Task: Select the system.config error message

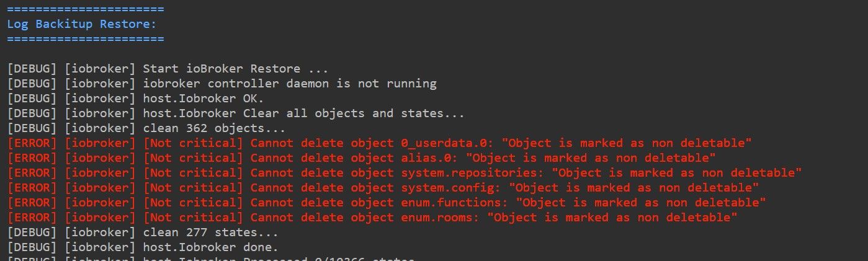Action: [383, 188]
